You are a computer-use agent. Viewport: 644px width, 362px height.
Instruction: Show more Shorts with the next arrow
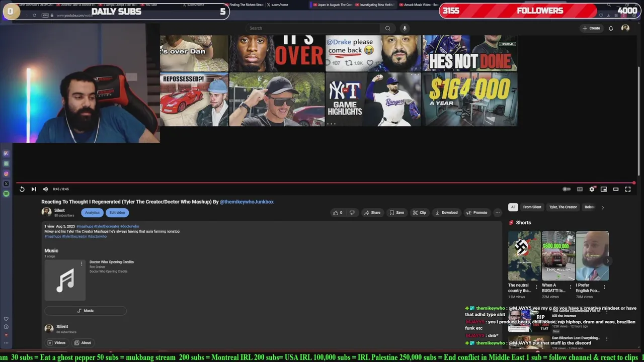pyautogui.click(x=608, y=261)
